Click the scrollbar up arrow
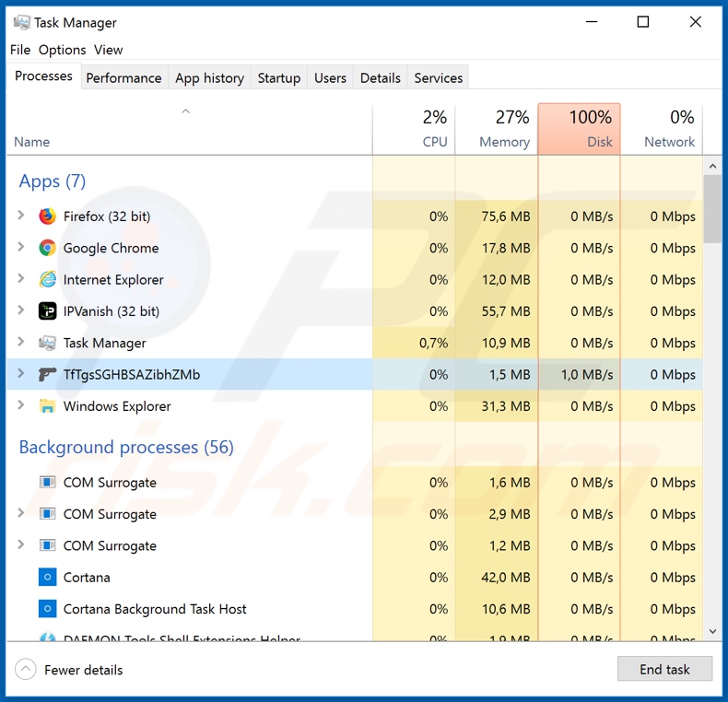Viewport: 728px width, 702px height. [x=712, y=166]
